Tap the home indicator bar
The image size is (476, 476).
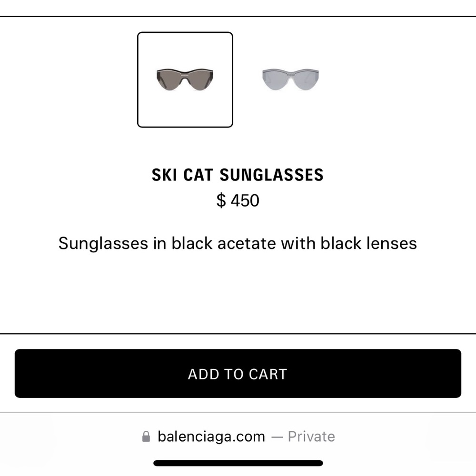click(x=238, y=462)
